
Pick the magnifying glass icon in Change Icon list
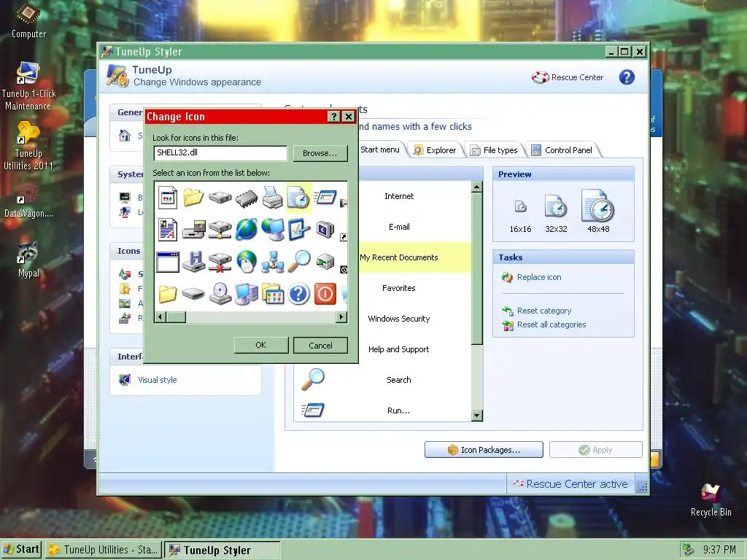298,262
